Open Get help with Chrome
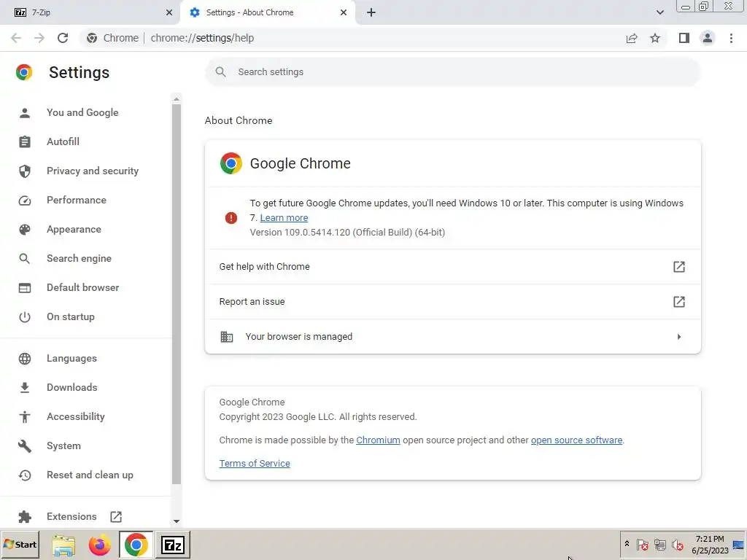Screen dimensions: 747x560 pos(452,267)
